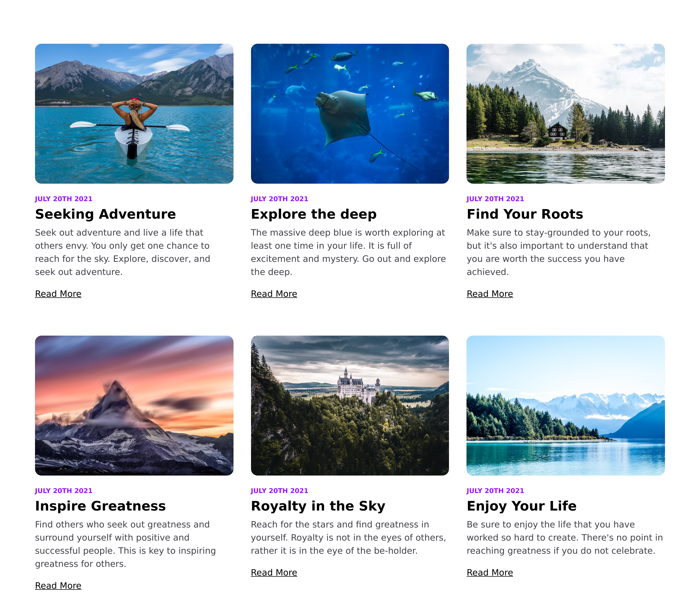The width and height of the screenshot is (700, 610).
Task: Read More under Explore the deep
Action: (274, 294)
